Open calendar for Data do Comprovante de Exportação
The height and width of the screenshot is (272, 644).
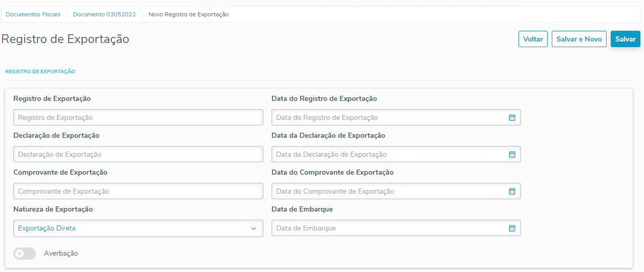(511, 191)
